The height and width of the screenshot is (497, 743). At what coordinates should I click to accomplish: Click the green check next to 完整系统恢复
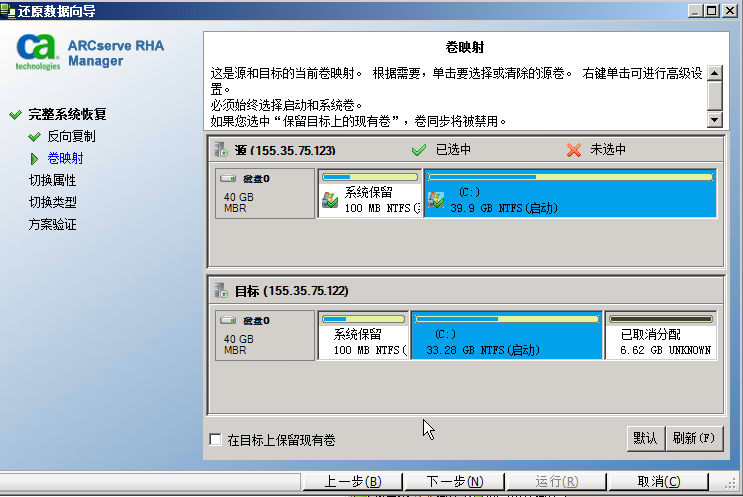[x=15, y=115]
